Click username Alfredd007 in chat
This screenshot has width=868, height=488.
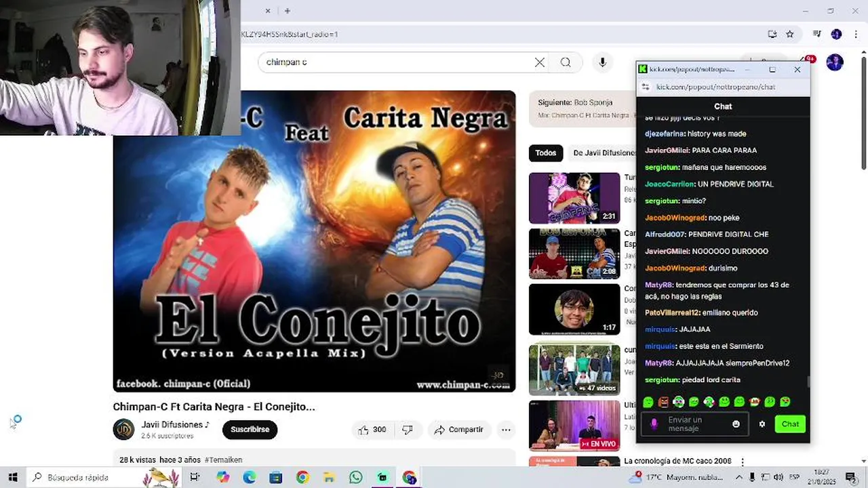tap(665, 235)
